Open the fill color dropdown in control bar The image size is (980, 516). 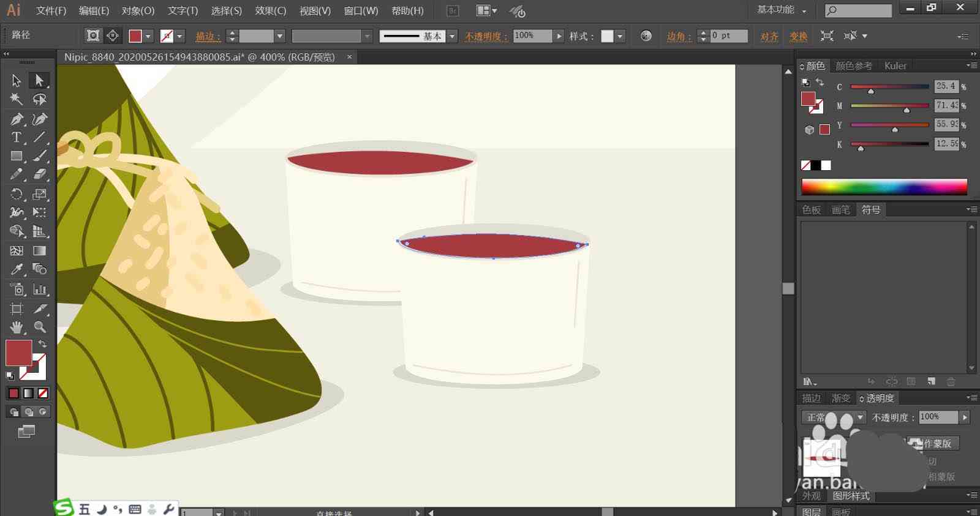[x=148, y=36]
